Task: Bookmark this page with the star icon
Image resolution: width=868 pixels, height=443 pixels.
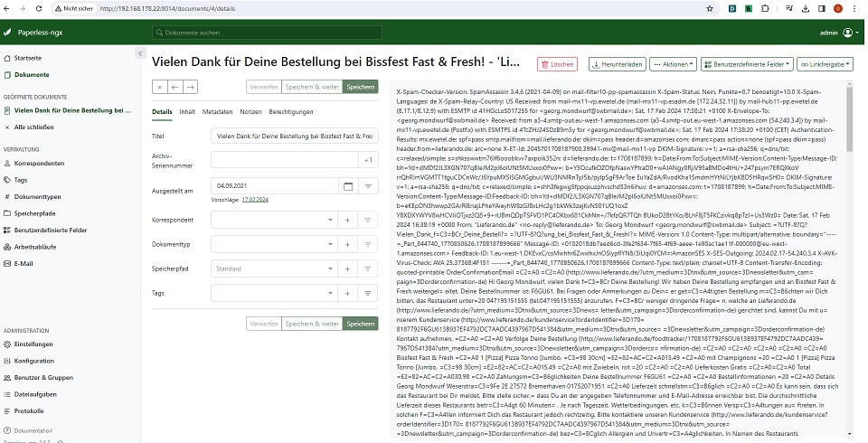Action: click(710, 9)
